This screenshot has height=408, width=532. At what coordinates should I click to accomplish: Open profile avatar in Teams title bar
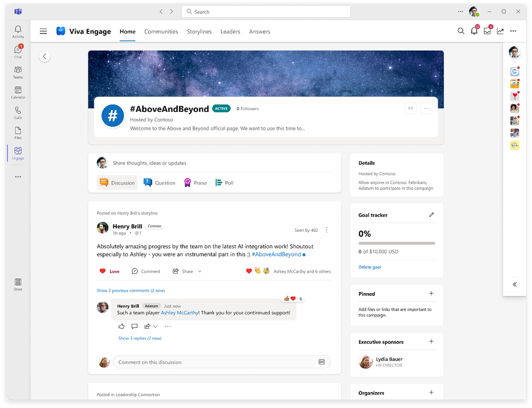[474, 12]
